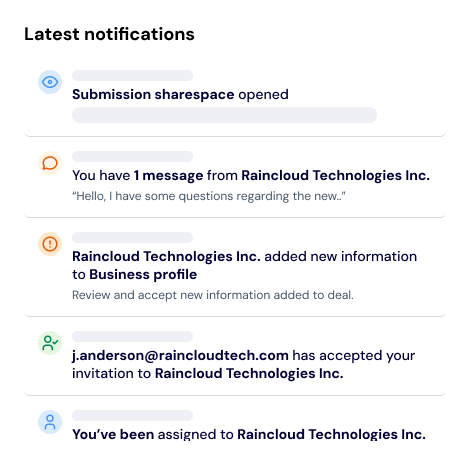Click the blue eye icon for sharespace opened
Image resolution: width=470 pixels, height=465 pixels.
50,82
